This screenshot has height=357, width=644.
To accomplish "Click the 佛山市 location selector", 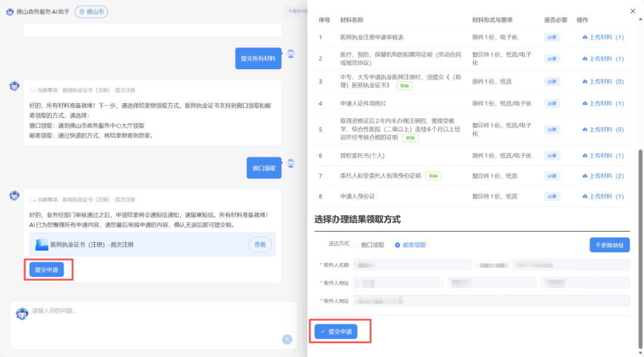I will [91, 12].
